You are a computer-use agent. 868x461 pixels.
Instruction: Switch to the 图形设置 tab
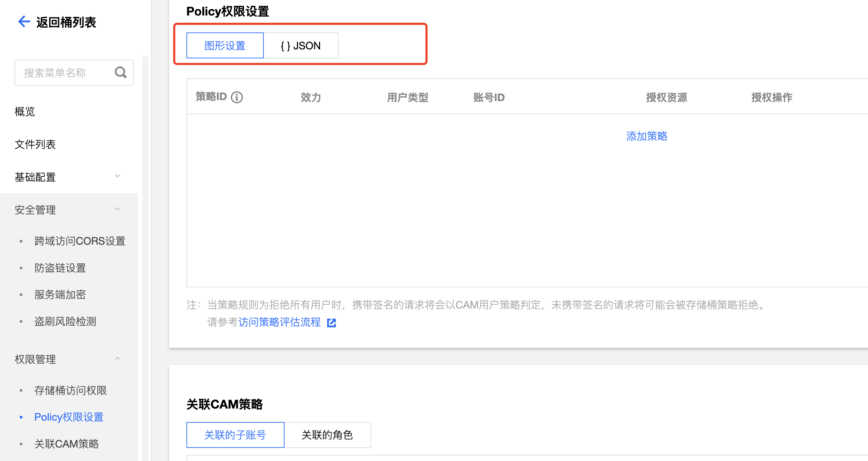point(225,46)
